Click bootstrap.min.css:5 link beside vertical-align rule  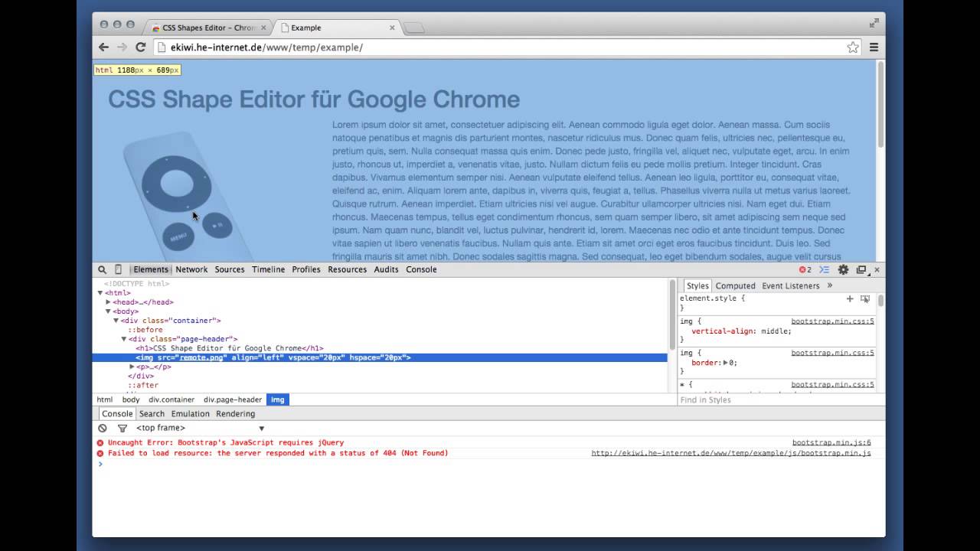tap(832, 321)
